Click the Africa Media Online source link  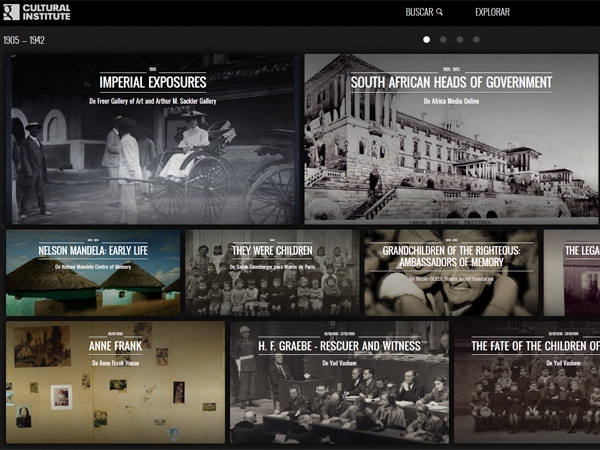[x=451, y=101]
